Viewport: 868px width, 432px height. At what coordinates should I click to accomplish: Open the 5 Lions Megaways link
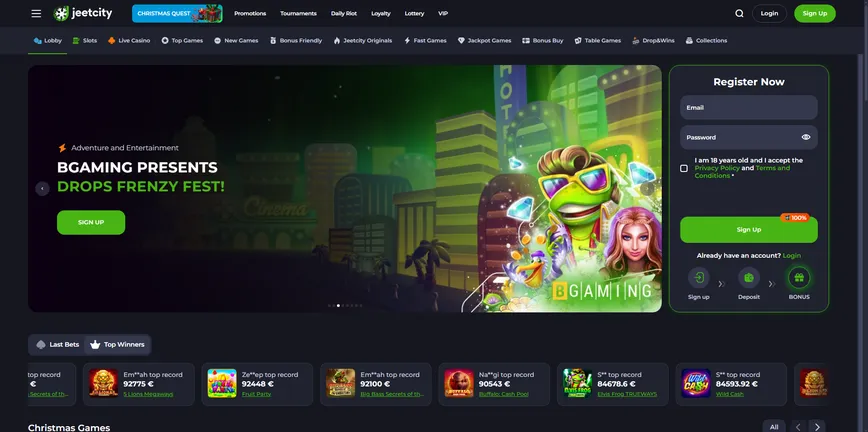click(148, 394)
